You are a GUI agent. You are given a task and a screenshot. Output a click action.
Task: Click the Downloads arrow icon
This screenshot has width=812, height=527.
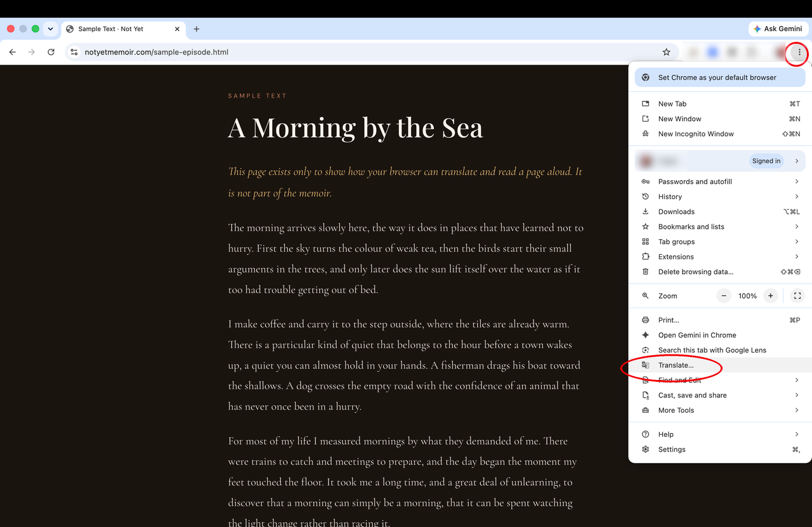(x=645, y=212)
